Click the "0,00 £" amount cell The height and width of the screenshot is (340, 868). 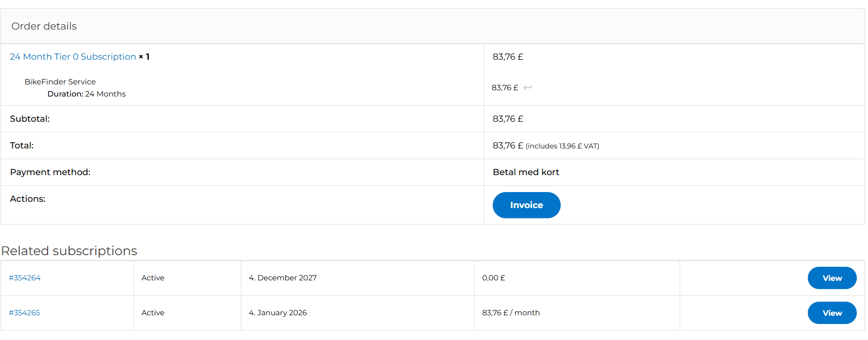(x=493, y=278)
